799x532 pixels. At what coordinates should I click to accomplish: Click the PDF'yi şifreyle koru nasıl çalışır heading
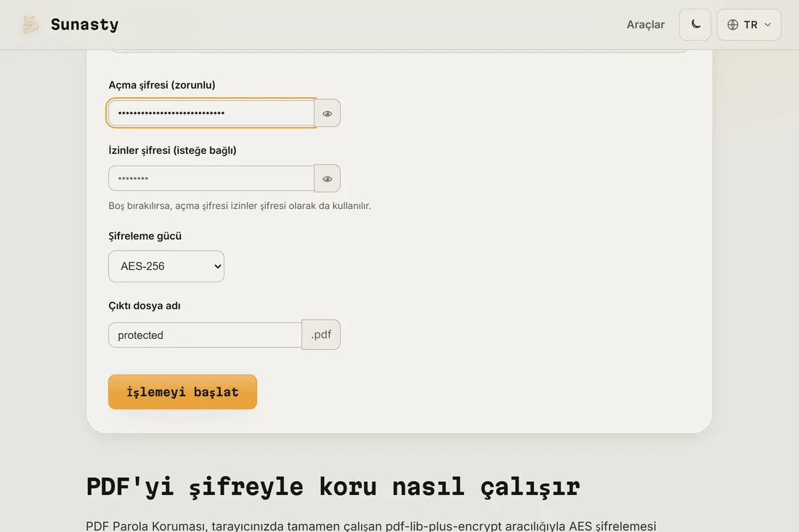[x=333, y=487]
